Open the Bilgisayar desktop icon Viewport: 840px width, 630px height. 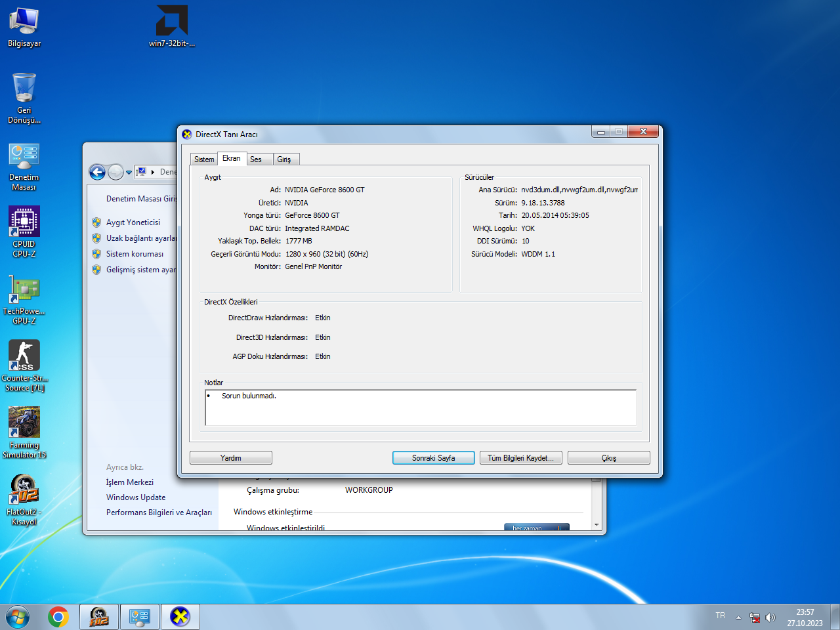pos(24,27)
